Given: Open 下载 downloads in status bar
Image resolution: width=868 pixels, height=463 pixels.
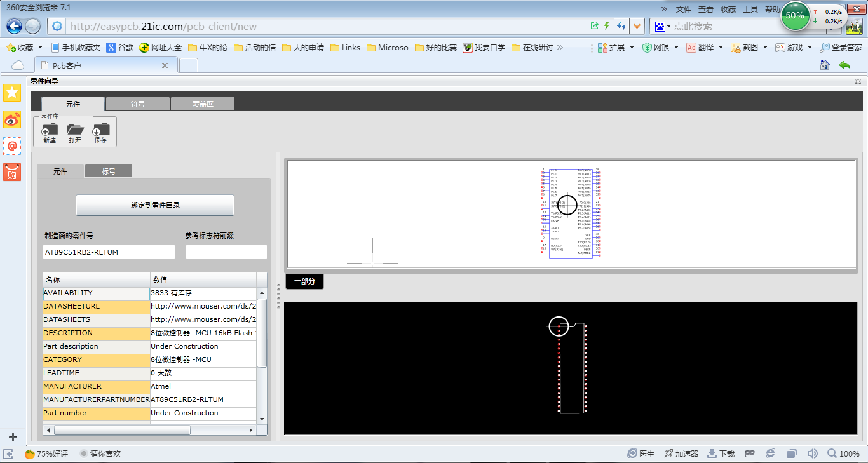Looking at the screenshot, I should click(721, 453).
